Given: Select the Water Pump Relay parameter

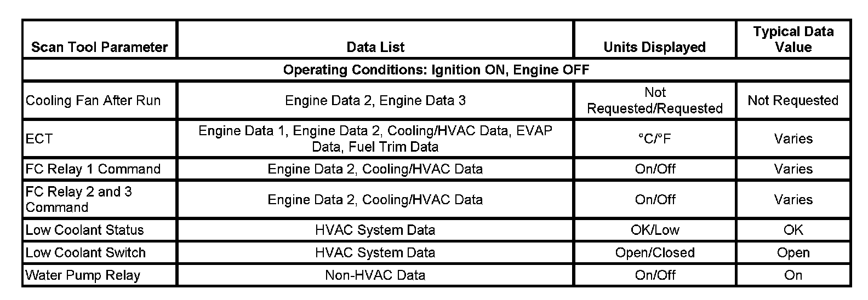Looking at the screenshot, I should click(83, 275).
